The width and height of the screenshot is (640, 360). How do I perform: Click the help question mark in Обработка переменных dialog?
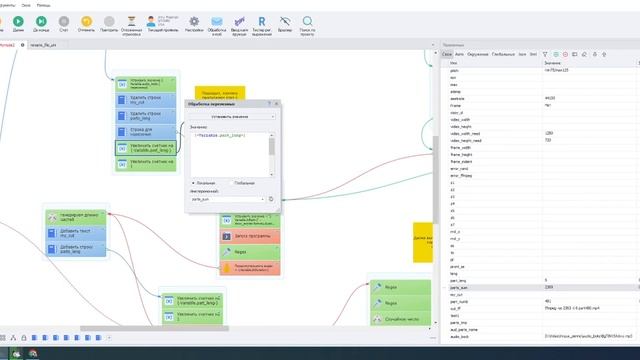pyautogui.click(x=269, y=104)
